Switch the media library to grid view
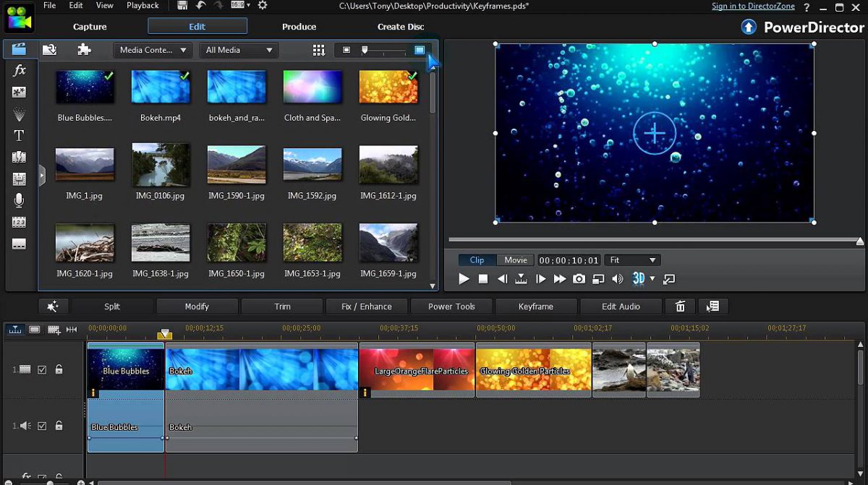 [318, 50]
